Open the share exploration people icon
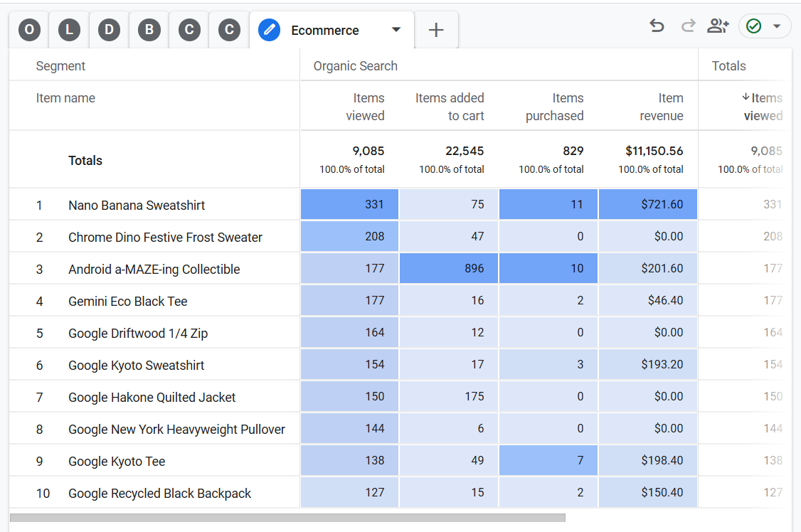The image size is (801, 532). [x=718, y=26]
